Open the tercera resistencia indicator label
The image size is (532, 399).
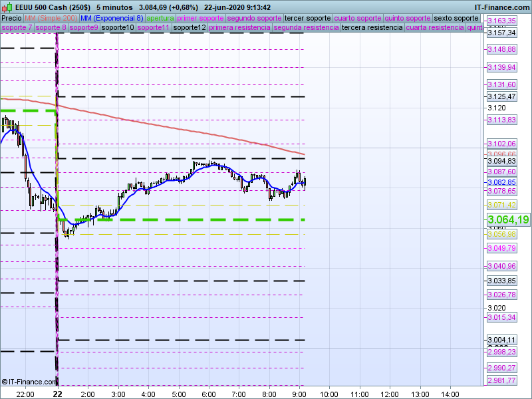371,28
